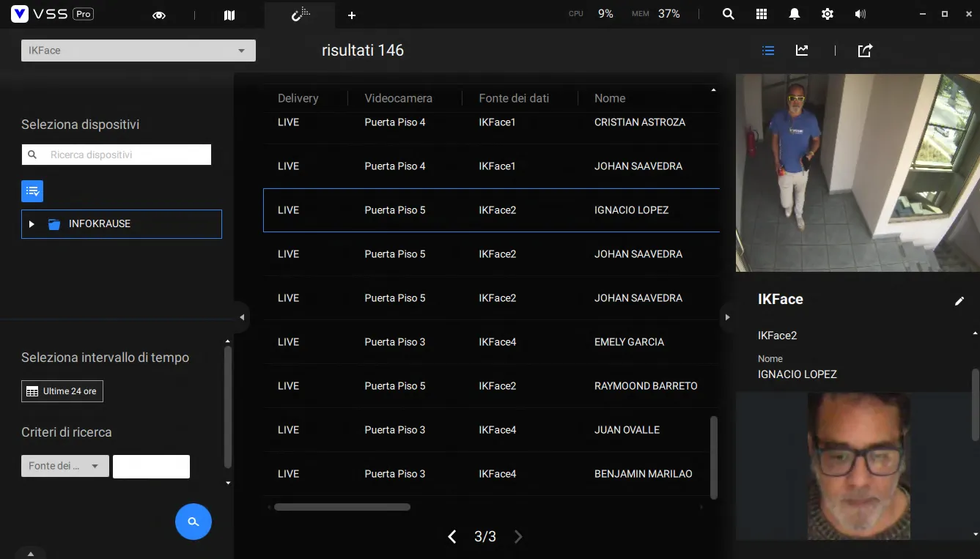The height and width of the screenshot is (559, 980).
Task: Click the select-all devices checklist icon
Action: (x=32, y=191)
